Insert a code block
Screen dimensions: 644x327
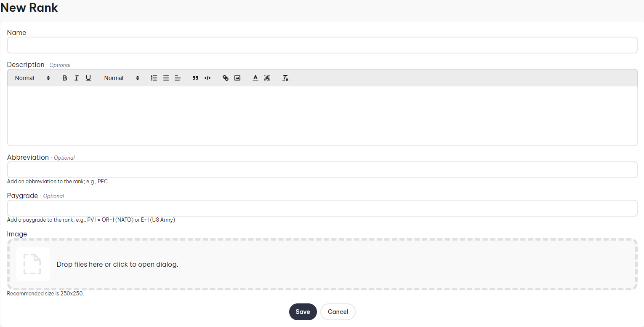coord(207,78)
